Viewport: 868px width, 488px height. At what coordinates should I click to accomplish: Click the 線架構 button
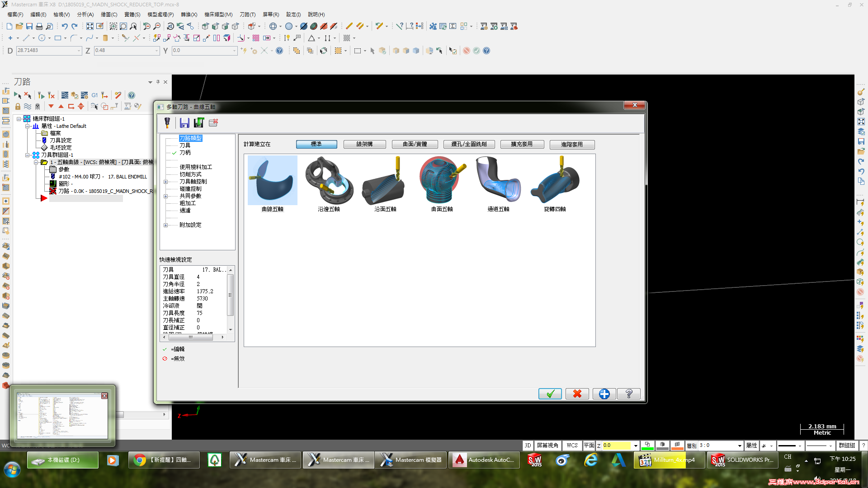click(x=364, y=144)
